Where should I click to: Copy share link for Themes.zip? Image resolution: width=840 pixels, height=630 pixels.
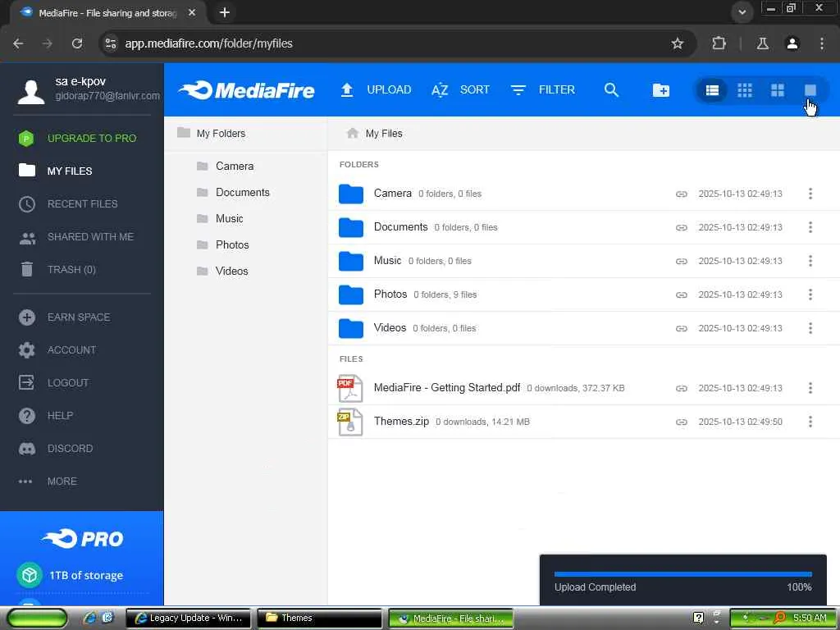coord(681,422)
